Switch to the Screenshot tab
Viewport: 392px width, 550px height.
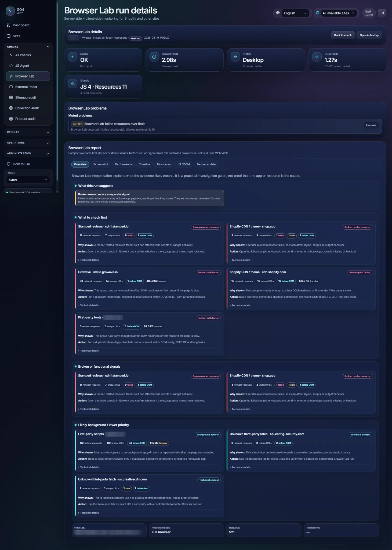tap(101, 164)
